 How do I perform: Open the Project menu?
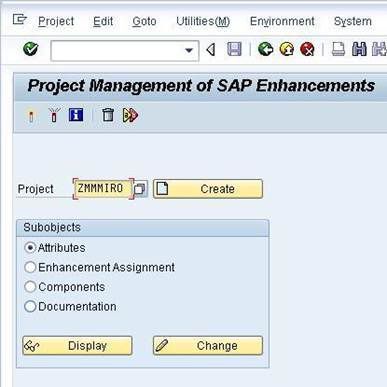point(56,21)
